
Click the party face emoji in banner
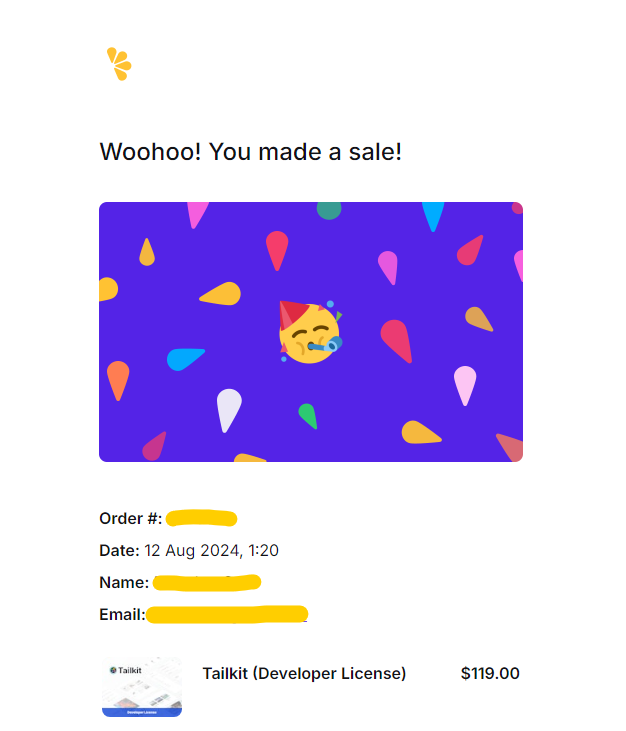(x=309, y=332)
